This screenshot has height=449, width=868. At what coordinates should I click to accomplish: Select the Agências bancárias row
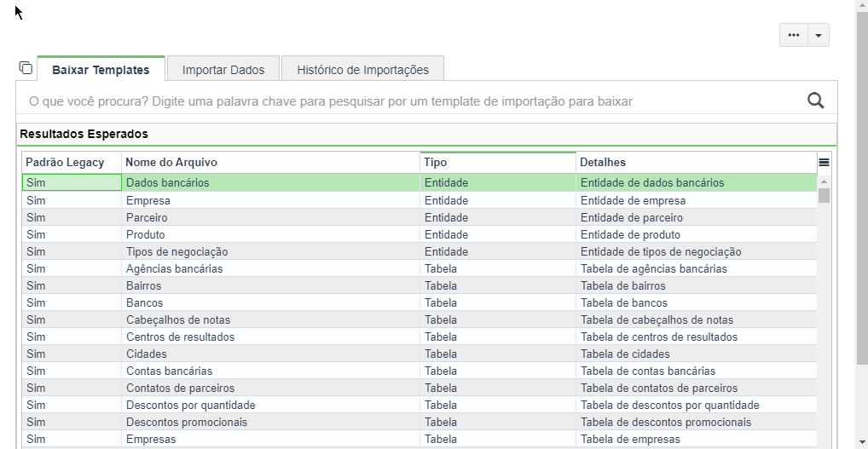(419, 268)
